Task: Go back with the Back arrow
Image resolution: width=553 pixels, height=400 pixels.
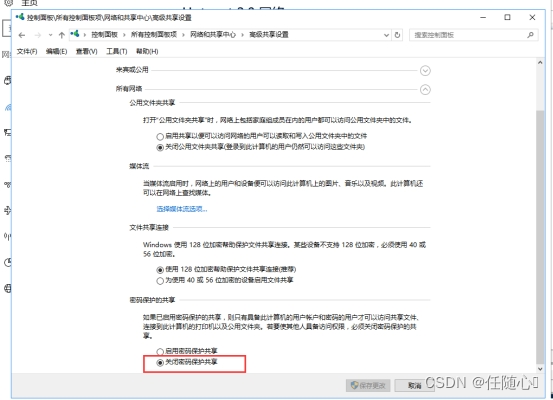Action: 22,35
